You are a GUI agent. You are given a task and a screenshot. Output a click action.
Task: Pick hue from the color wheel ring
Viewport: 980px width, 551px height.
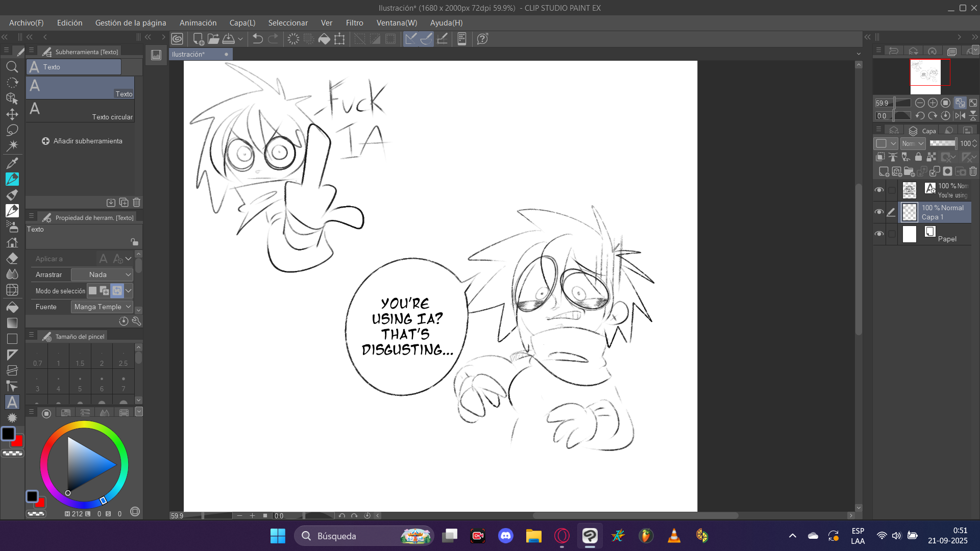tap(84, 424)
